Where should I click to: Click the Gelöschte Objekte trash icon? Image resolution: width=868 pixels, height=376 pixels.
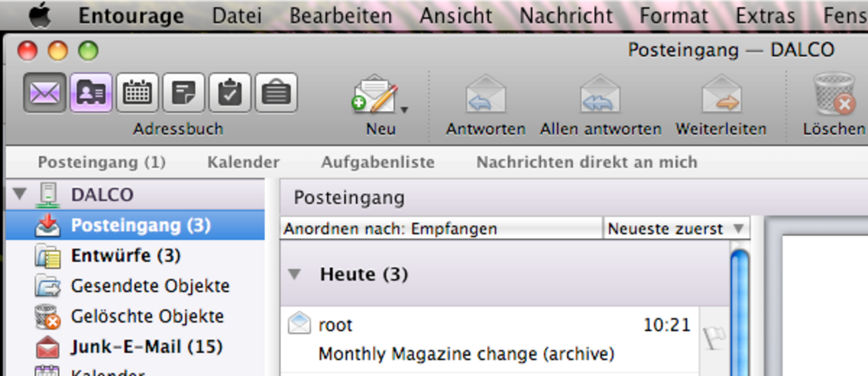[x=48, y=317]
